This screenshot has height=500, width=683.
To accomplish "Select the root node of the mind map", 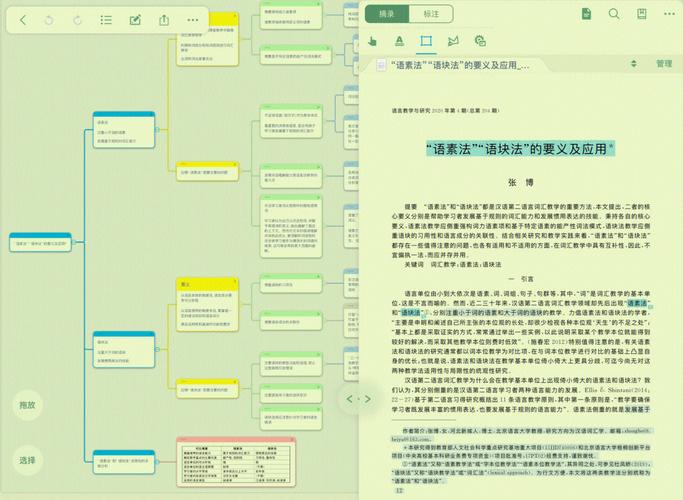I will coord(41,242).
